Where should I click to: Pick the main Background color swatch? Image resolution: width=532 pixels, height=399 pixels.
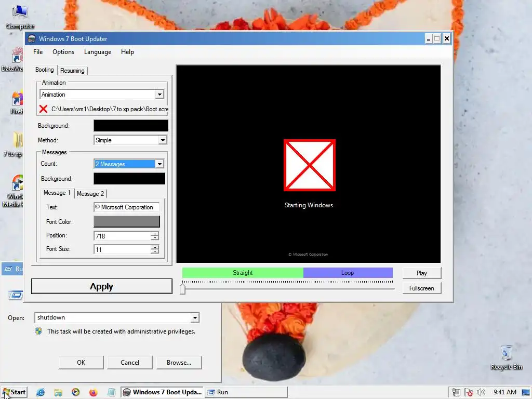point(131,126)
